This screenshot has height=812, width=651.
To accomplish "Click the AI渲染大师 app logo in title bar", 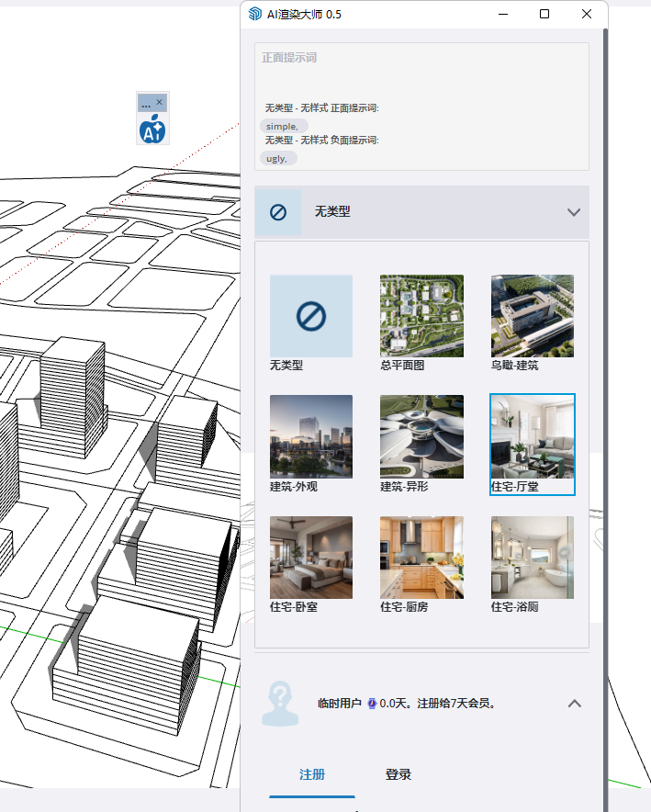I will pos(256,14).
